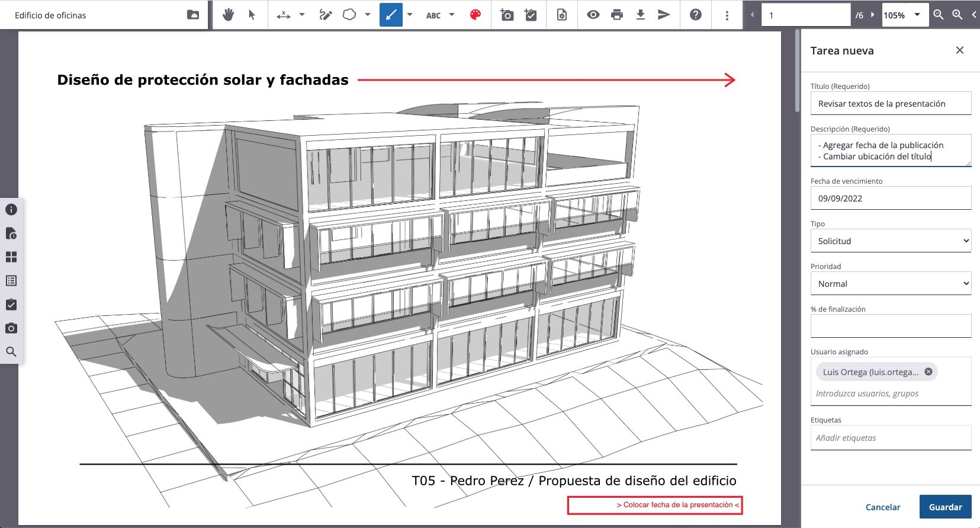Screen dimensions: 980x528
Task: Click the page number field
Action: [806, 15]
